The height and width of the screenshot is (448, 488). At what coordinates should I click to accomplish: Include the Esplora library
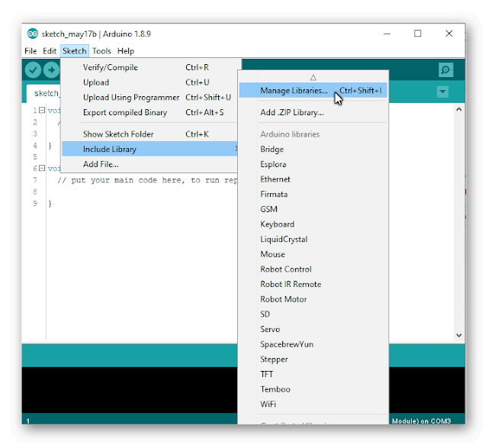click(x=313, y=164)
